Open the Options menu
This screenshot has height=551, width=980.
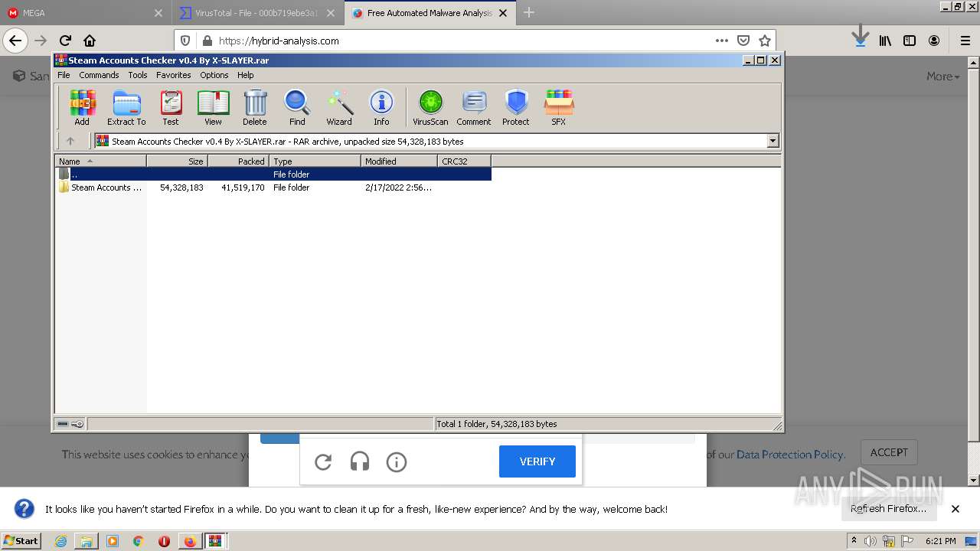click(x=214, y=75)
